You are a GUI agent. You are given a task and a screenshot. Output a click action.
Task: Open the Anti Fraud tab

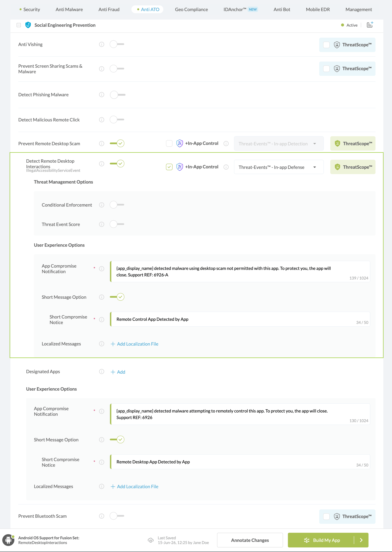(x=109, y=9)
